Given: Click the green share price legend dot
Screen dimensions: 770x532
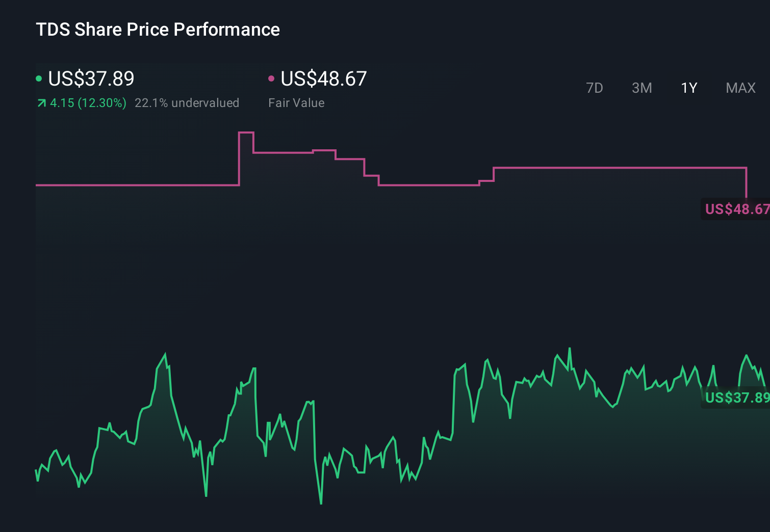Looking at the screenshot, I should [x=39, y=78].
